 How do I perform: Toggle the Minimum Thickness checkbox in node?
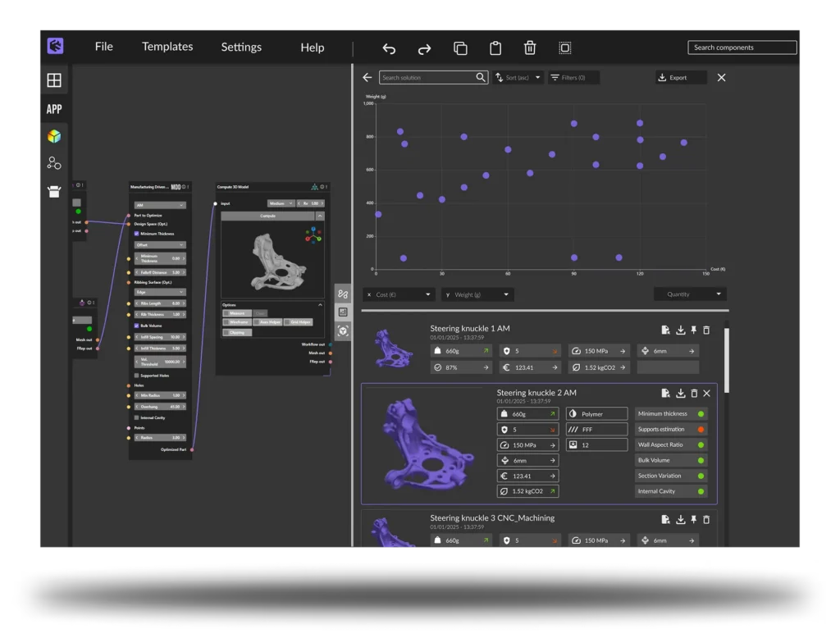(136, 234)
